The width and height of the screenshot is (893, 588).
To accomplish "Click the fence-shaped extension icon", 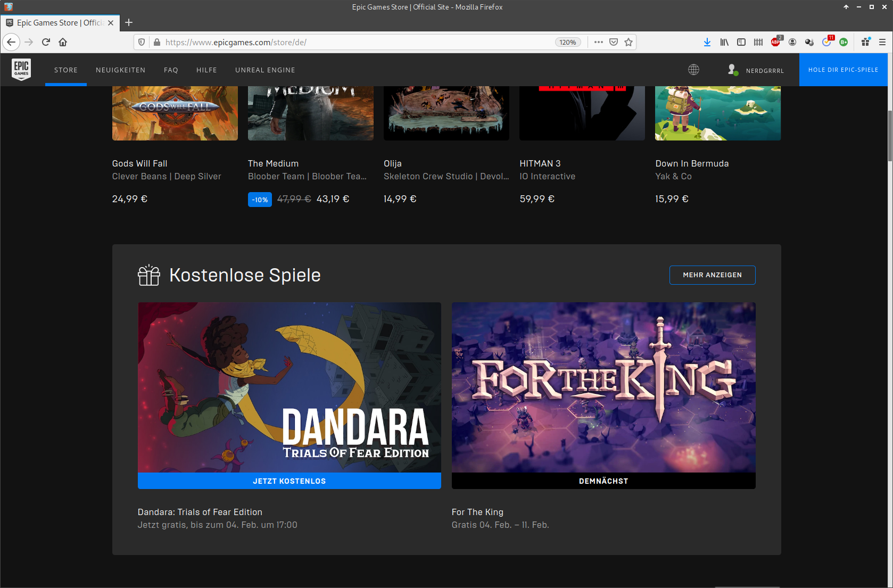I will pyautogui.click(x=758, y=42).
